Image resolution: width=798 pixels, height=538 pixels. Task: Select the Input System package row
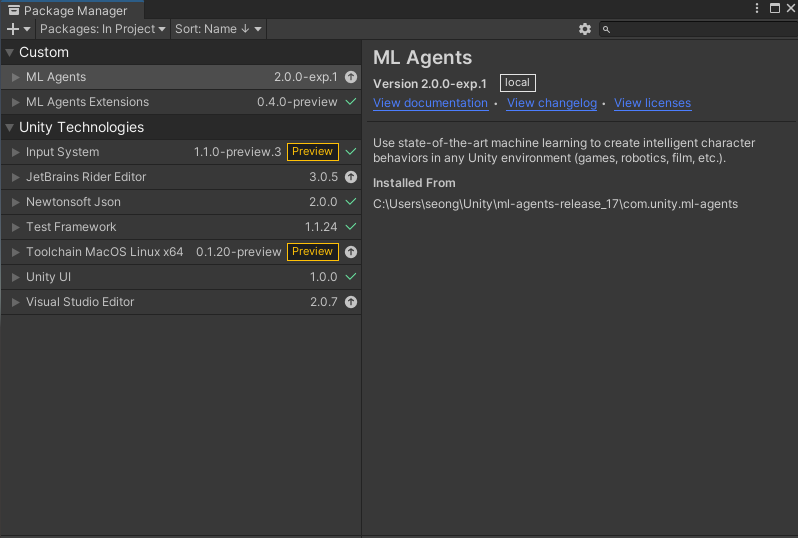pyautogui.click(x=181, y=152)
